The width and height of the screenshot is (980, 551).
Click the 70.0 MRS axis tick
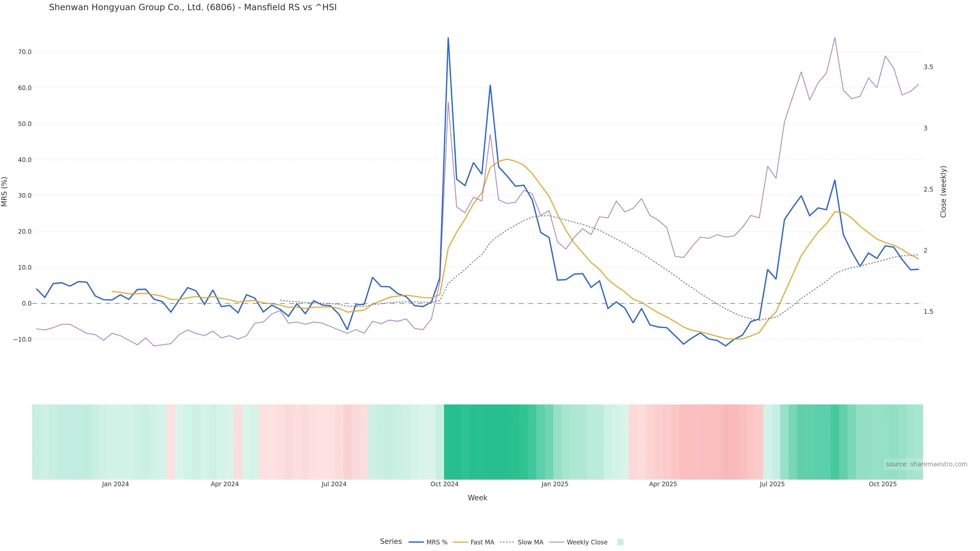pos(24,52)
